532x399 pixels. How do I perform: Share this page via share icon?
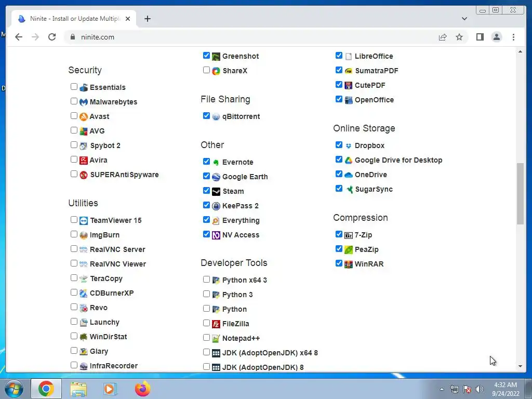(x=443, y=37)
